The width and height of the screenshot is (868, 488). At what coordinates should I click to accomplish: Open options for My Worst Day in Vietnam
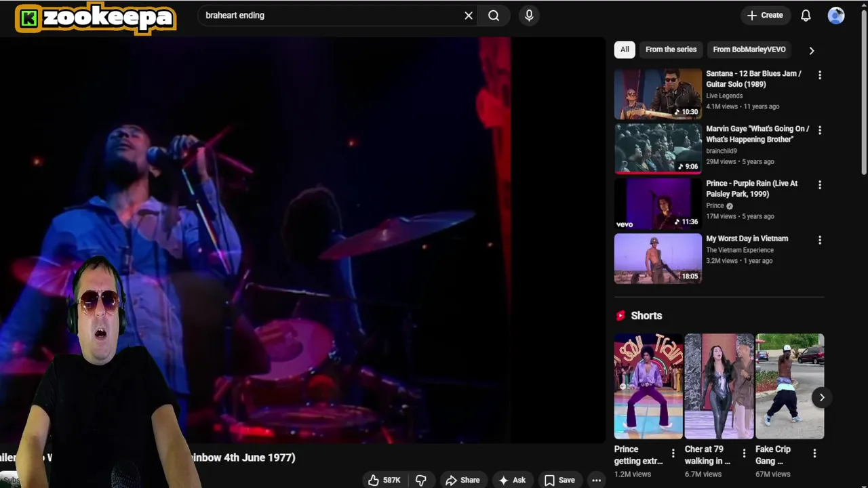(819, 240)
